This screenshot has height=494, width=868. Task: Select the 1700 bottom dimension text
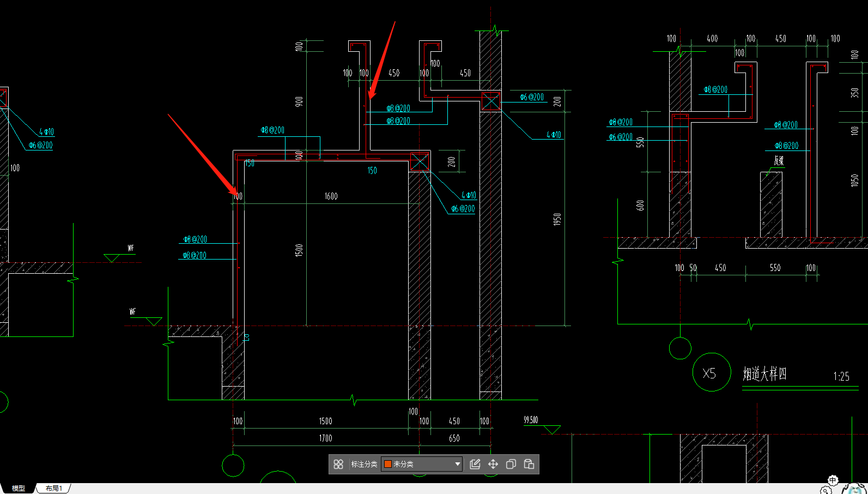tap(325, 438)
